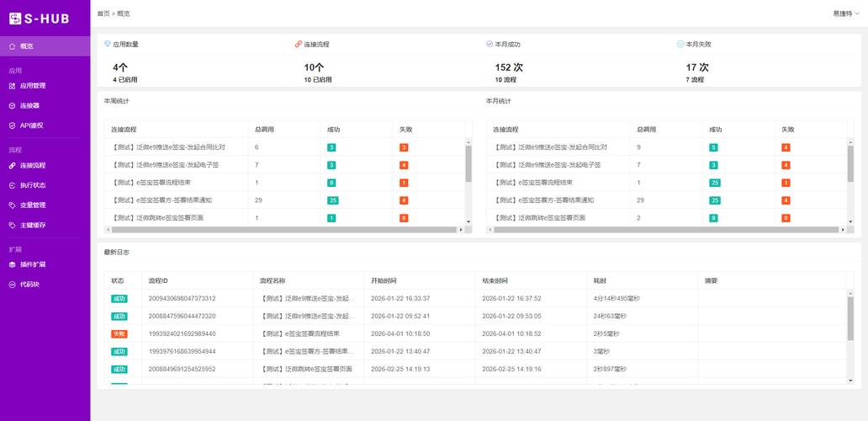Click down arrow of 本月统计 vertical scrollbar

coord(850,221)
